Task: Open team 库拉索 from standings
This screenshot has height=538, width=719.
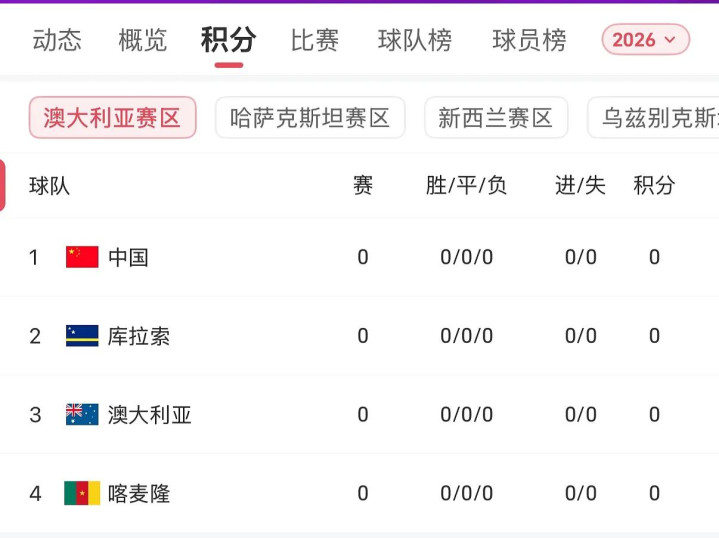Action: [x=139, y=336]
